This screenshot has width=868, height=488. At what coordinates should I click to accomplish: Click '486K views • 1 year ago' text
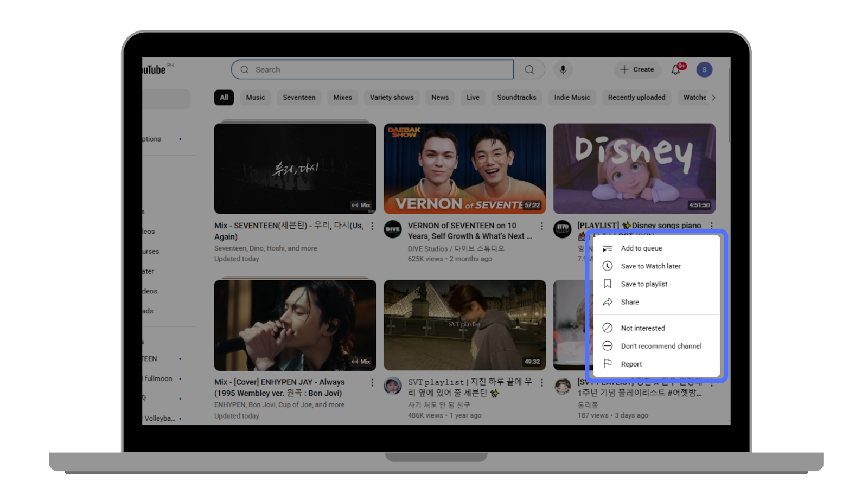click(x=444, y=415)
